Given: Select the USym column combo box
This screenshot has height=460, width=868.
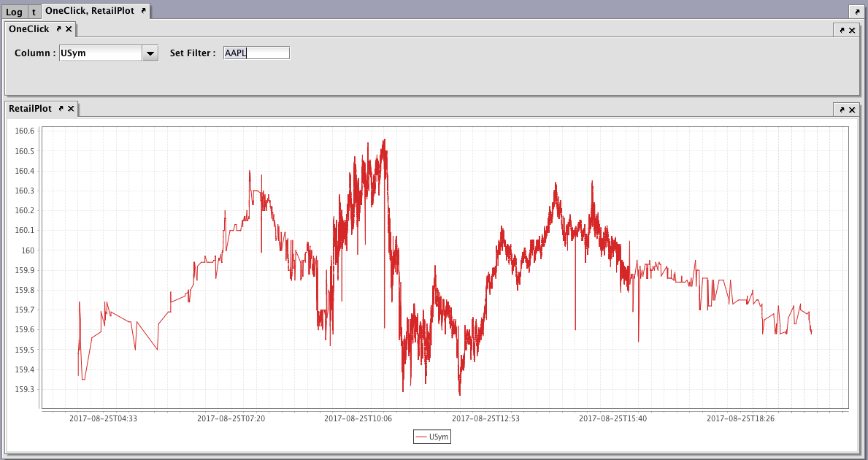Looking at the screenshot, I should tap(100, 53).
